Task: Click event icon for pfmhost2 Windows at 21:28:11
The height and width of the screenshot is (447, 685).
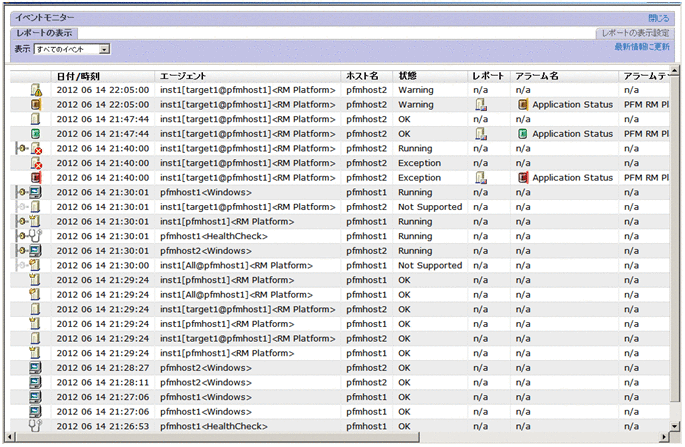Action: pyautogui.click(x=35, y=382)
